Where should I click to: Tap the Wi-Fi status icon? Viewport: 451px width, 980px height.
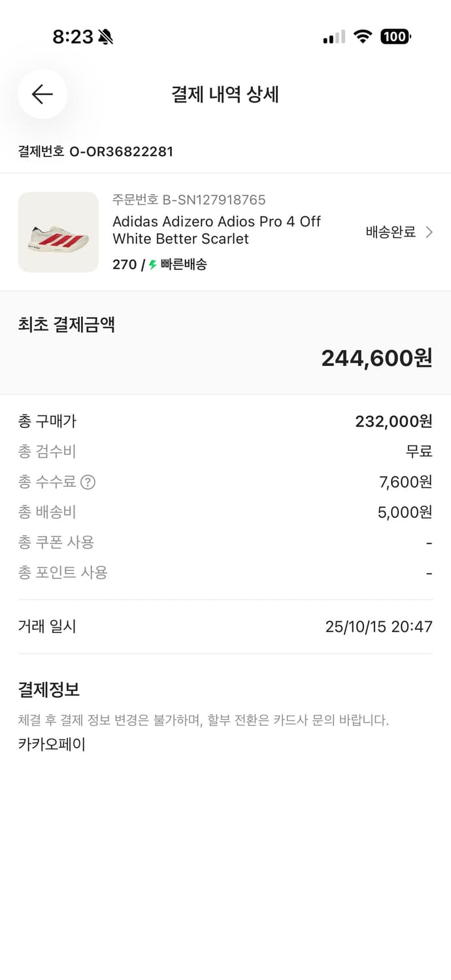click(364, 37)
